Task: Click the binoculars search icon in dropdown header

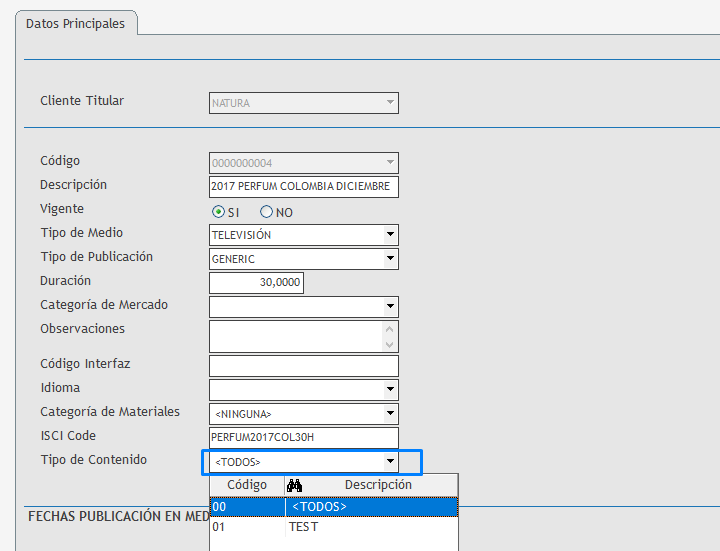Action: (295, 485)
